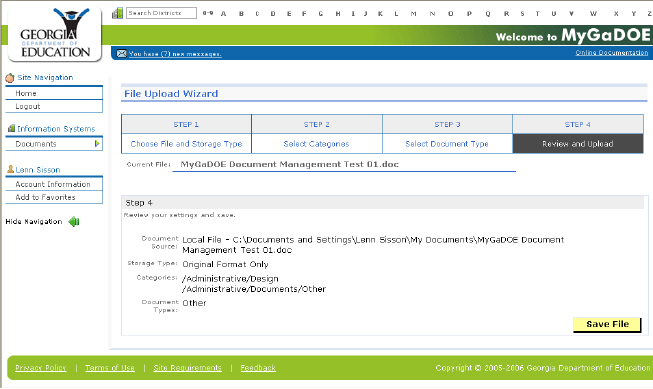Screen dimensions: 653x389
Task: Filter districts by letter W
Action: click(x=593, y=14)
